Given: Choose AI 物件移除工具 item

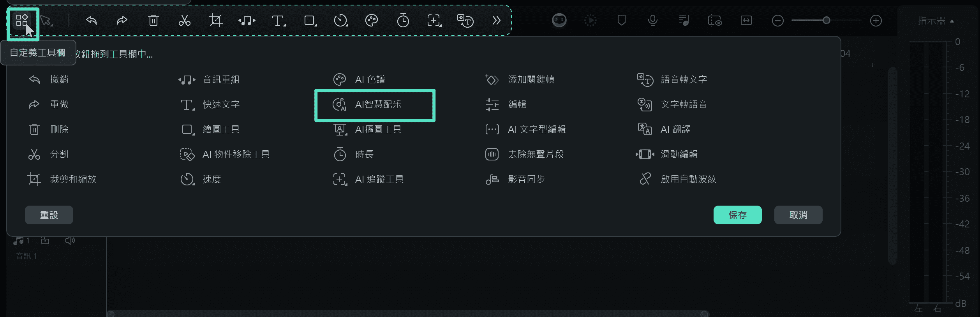Looking at the screenshot, I should [225, 154].
